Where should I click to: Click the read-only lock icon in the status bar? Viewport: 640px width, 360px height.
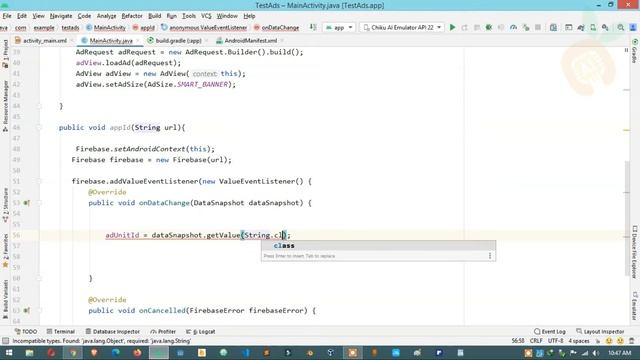click(598, 341)
